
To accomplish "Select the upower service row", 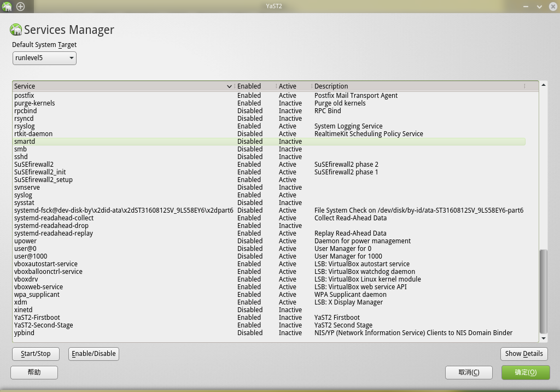I will point(269,241).
